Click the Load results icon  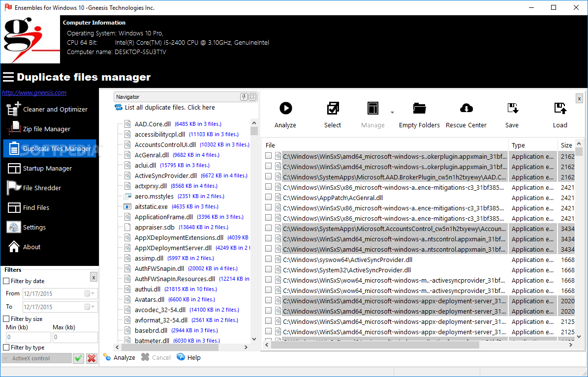(560, 108)
